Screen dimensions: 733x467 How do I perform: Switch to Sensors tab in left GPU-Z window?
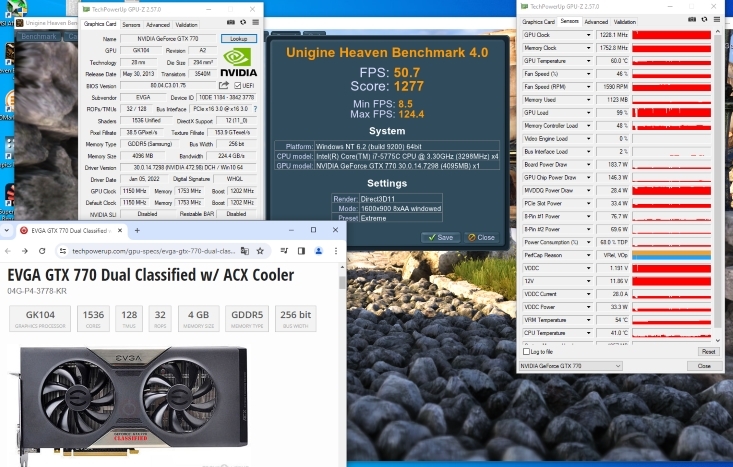click(x=131, y=25)
